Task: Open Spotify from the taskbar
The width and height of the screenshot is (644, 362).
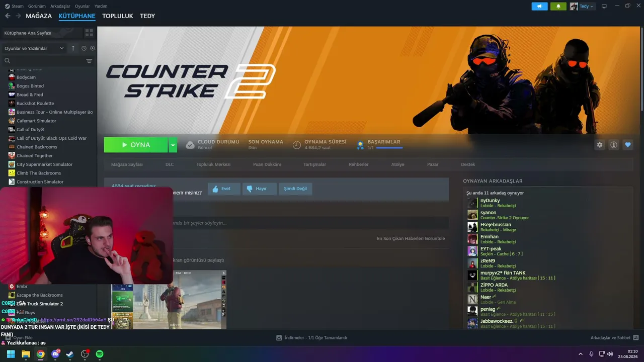Action: 100,354
